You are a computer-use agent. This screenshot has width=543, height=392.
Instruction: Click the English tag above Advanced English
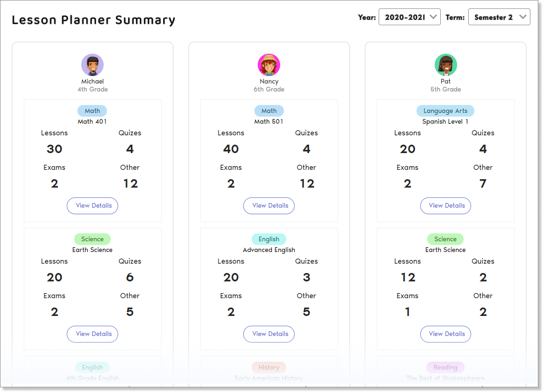click(269, 239)
